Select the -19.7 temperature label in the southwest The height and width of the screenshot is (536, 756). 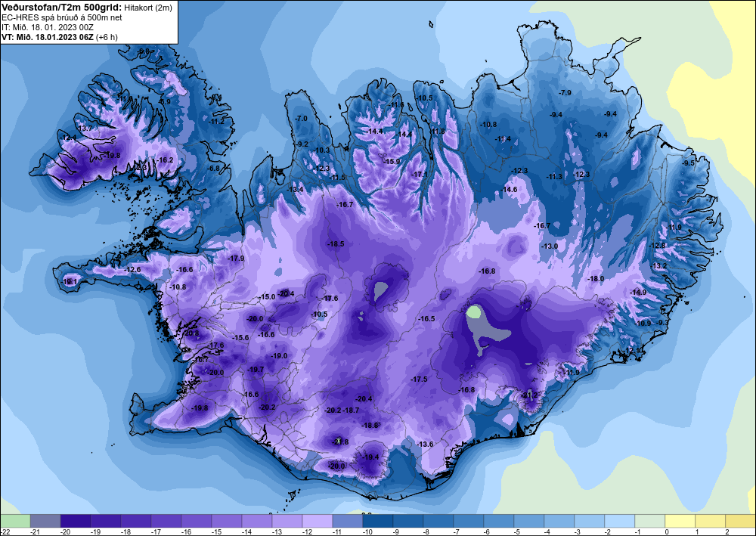256,369
